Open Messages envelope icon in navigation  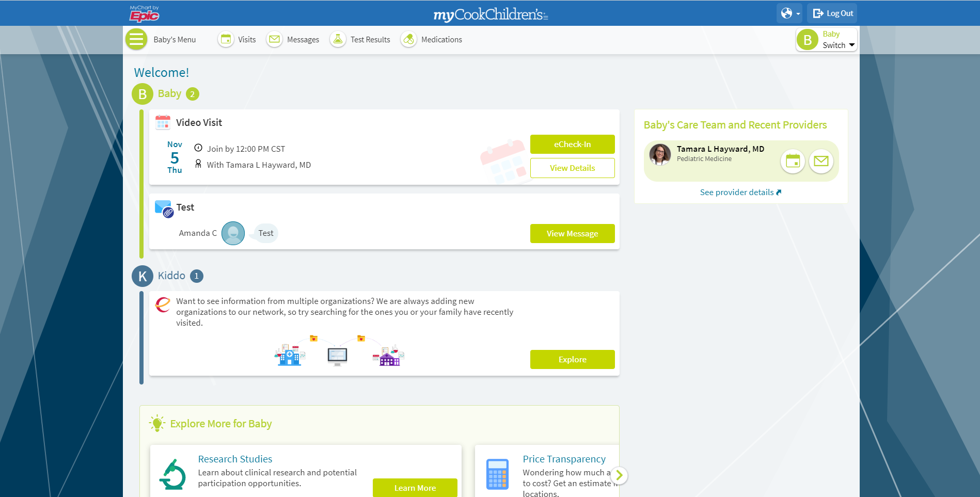click(274, 39)
